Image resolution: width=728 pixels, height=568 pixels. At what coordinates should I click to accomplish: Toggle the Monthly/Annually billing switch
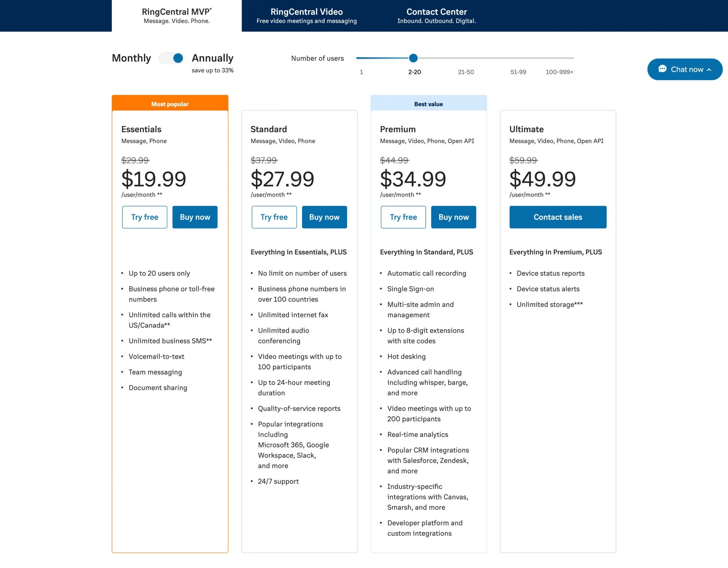pos(171,57)
